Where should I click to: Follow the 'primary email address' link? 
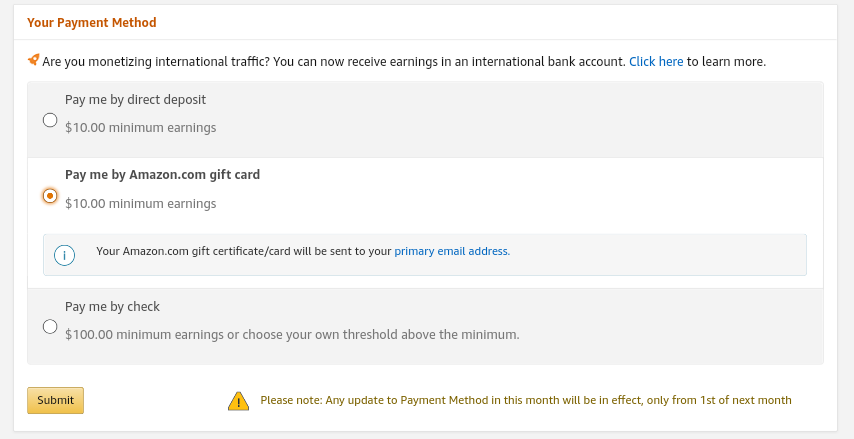[452, 251]
